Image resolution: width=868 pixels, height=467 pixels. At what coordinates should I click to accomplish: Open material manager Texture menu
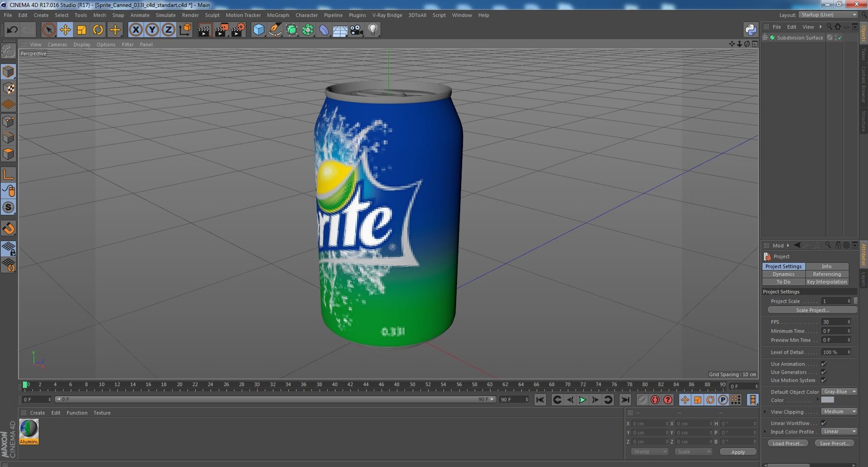102,413
